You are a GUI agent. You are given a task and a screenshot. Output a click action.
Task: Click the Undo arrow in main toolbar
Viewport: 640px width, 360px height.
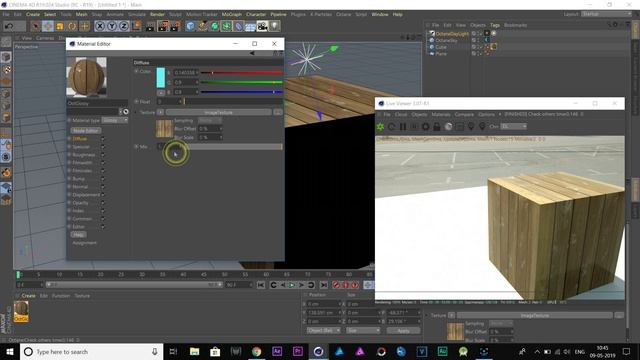pos(9,26)
